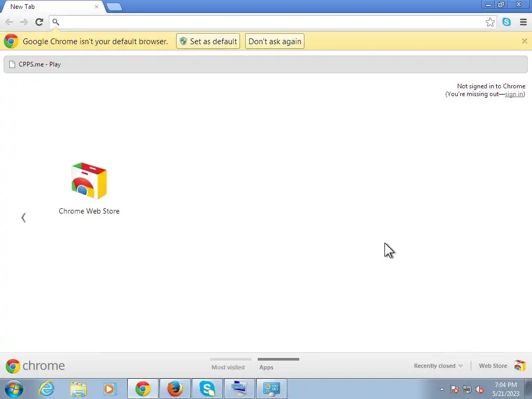Open Windows Explorer from taskbar

pos(78,389)
